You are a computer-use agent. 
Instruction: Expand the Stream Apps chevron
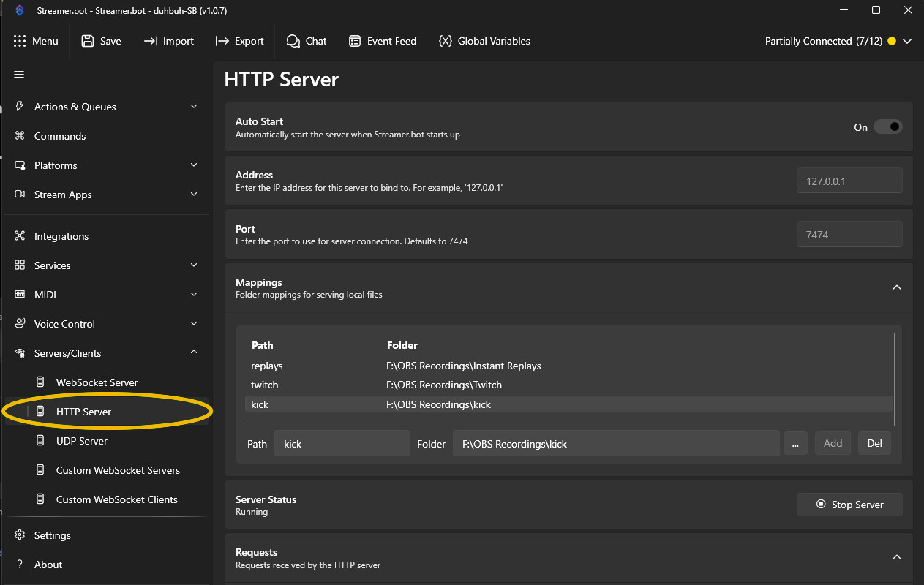click(194, 195)
